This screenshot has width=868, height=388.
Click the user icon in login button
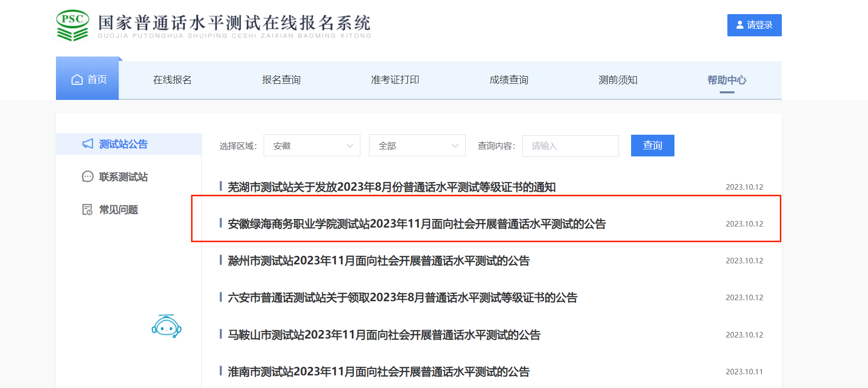[x=740, y=25]
